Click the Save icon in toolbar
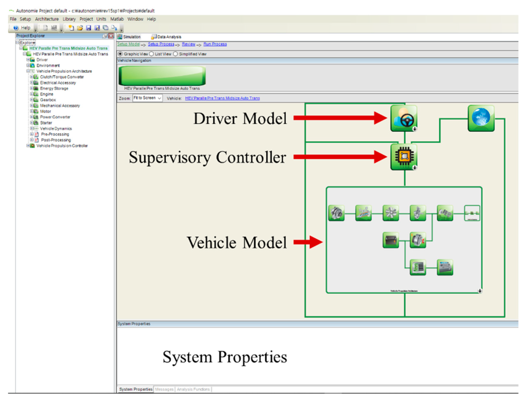The width and height of the screenshot is (532, 402). (88, 28)
